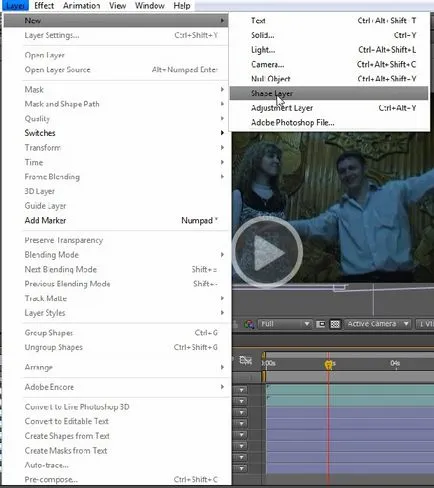
Task: Open the dropdown on the topmost teal layer row
Action: click(241, 390)
